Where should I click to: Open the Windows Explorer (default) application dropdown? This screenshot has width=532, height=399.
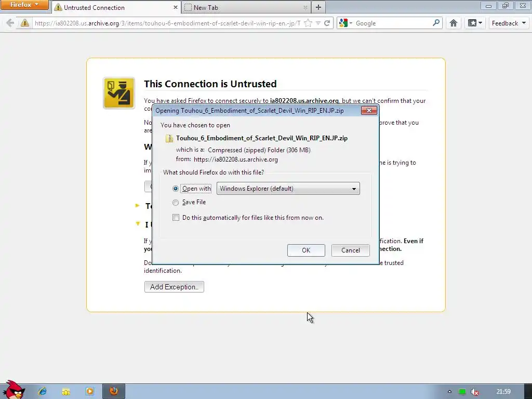coord(288,188)
